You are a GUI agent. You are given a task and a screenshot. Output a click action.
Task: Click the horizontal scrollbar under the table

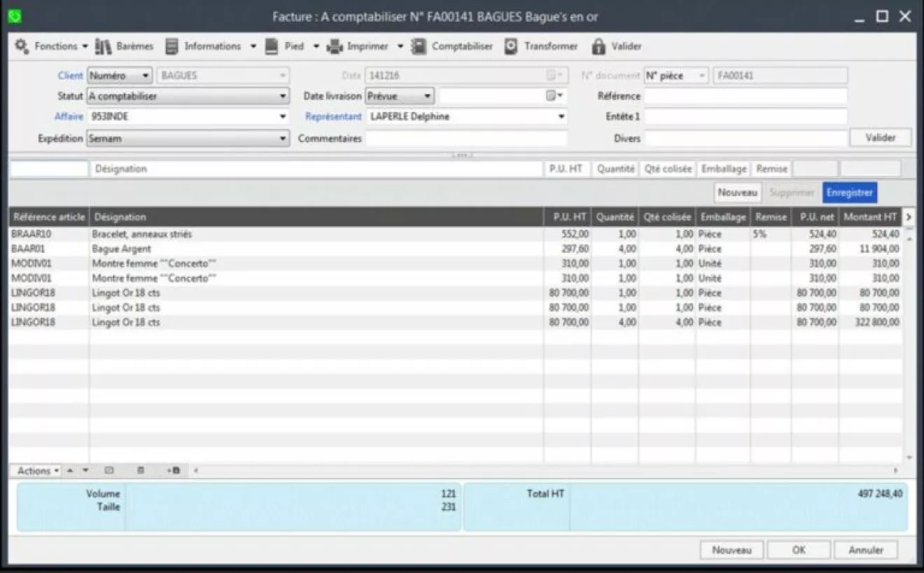tap(546, 471)
